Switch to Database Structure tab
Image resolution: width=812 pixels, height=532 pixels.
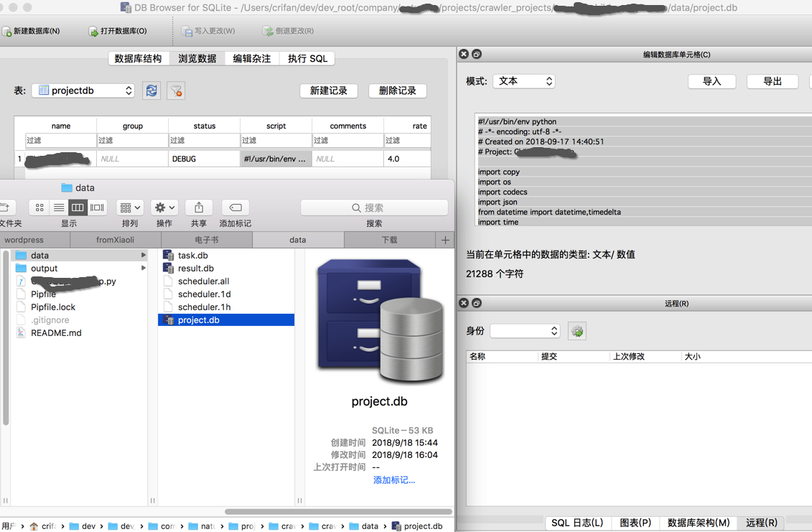click(138, 59)
